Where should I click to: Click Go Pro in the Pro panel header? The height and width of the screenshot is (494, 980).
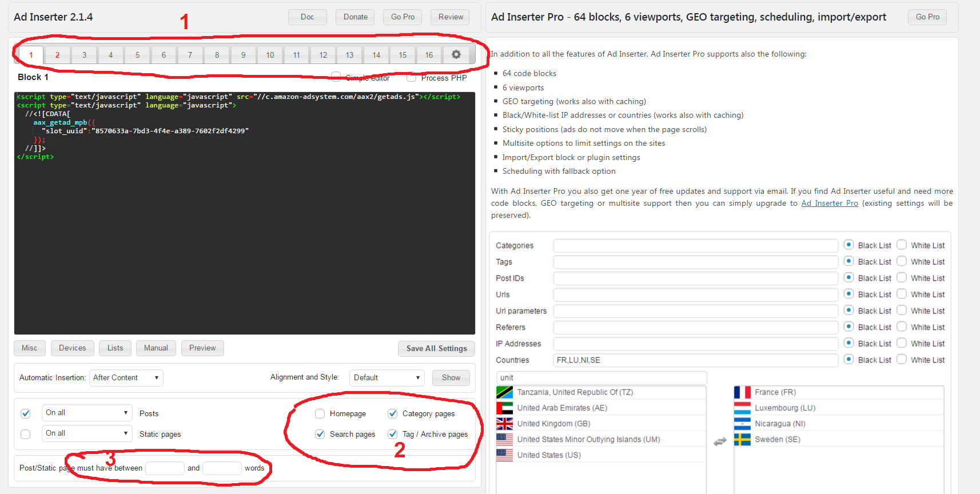pos(927,17)
